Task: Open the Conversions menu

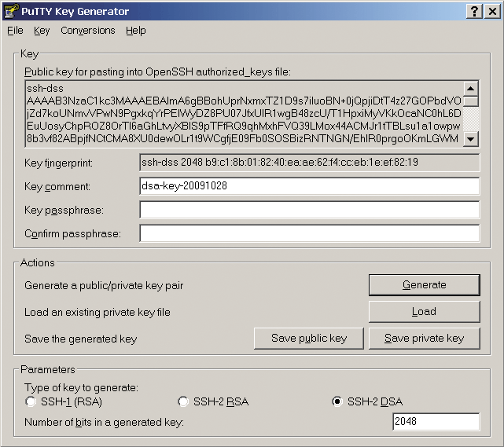Action: [x=87, y=31]
